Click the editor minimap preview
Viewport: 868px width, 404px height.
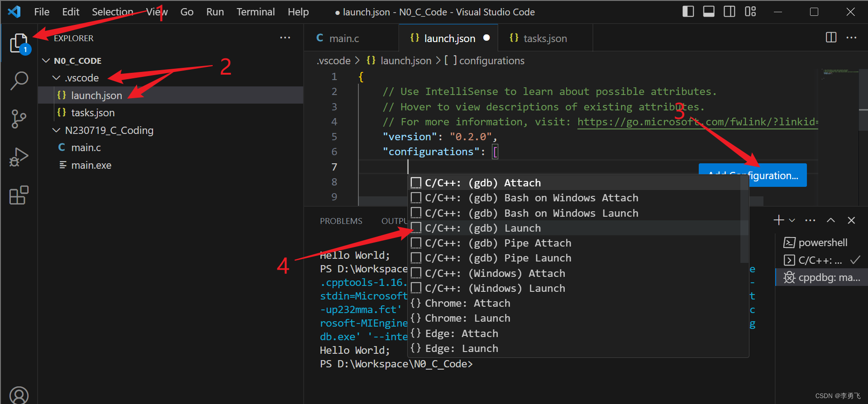(x=840, y=72)
